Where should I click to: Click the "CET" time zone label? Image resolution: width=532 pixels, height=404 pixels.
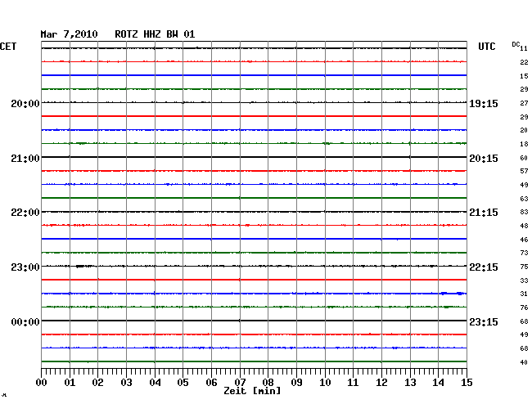(8, 47)
